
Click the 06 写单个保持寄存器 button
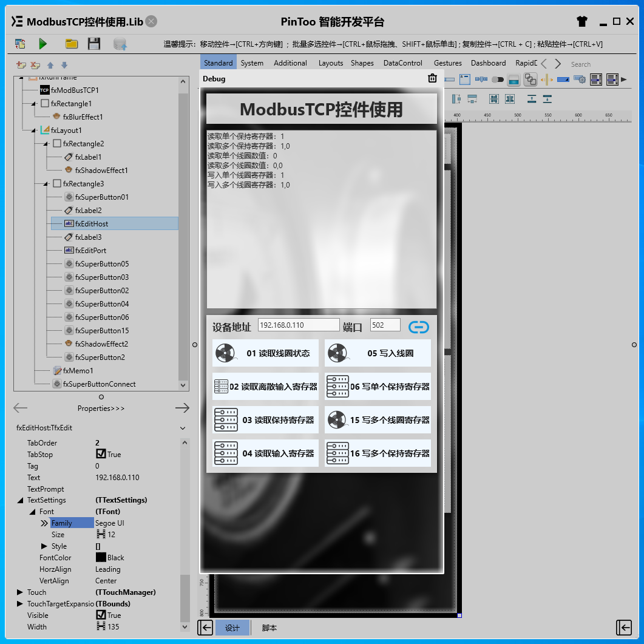(378, 387)
